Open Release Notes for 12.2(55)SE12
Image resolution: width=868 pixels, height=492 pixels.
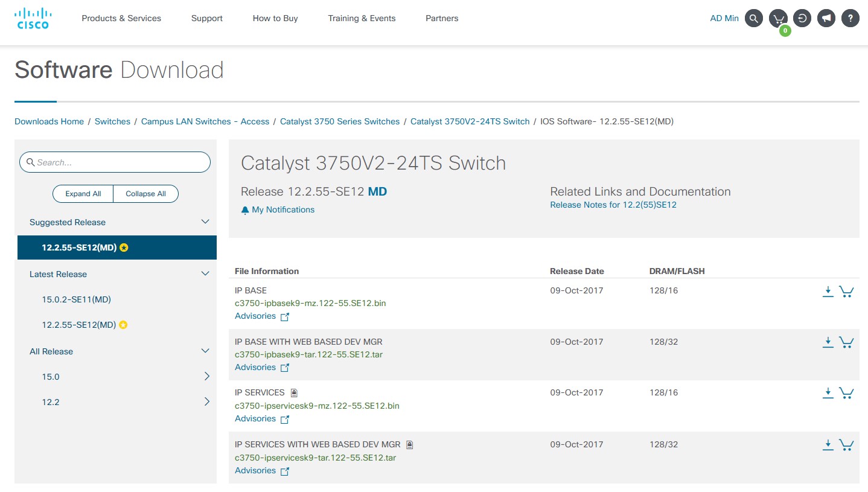click(613, 205)
